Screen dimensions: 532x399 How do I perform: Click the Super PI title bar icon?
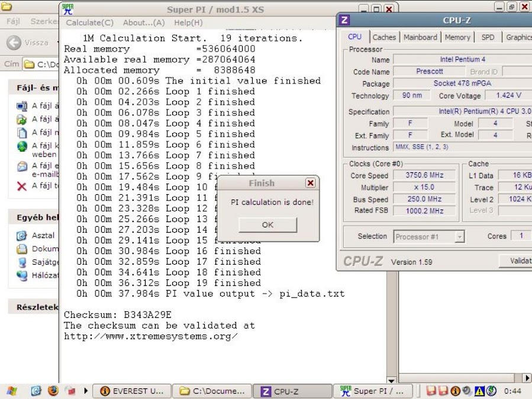click(68, 9)
